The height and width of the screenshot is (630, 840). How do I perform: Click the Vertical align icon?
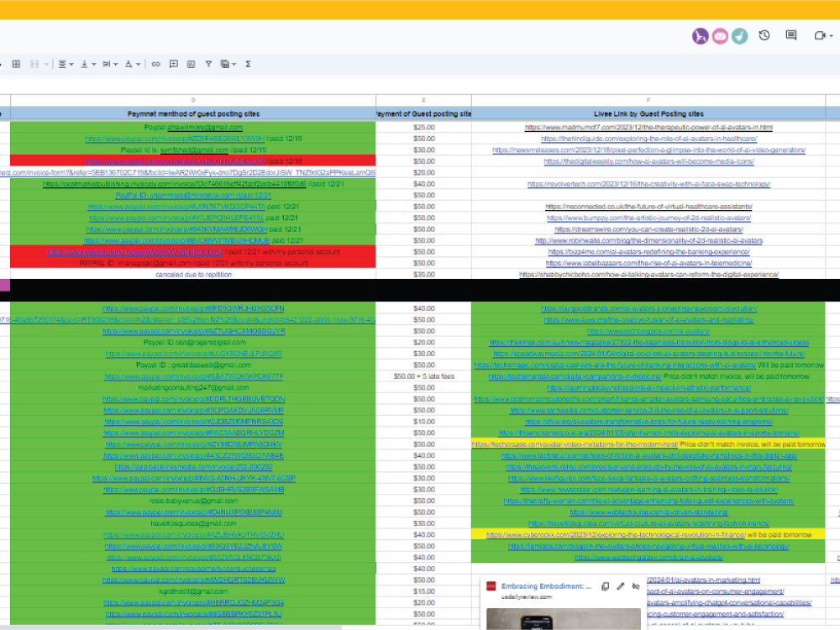click(84, 64)
